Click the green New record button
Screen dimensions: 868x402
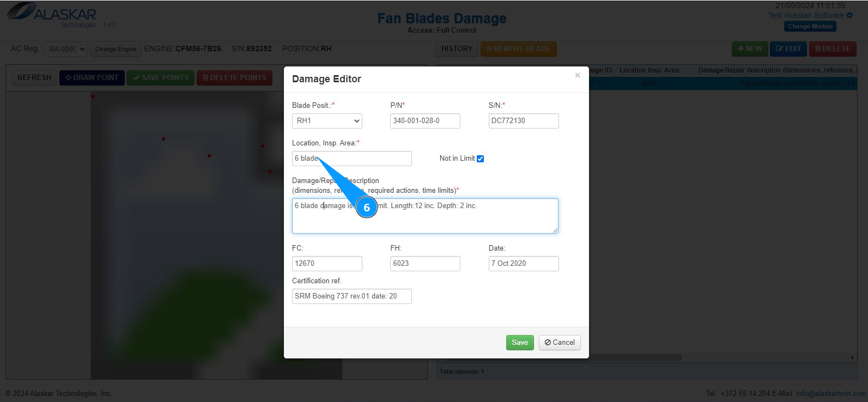pyautogui.click(x=750, y=49)
